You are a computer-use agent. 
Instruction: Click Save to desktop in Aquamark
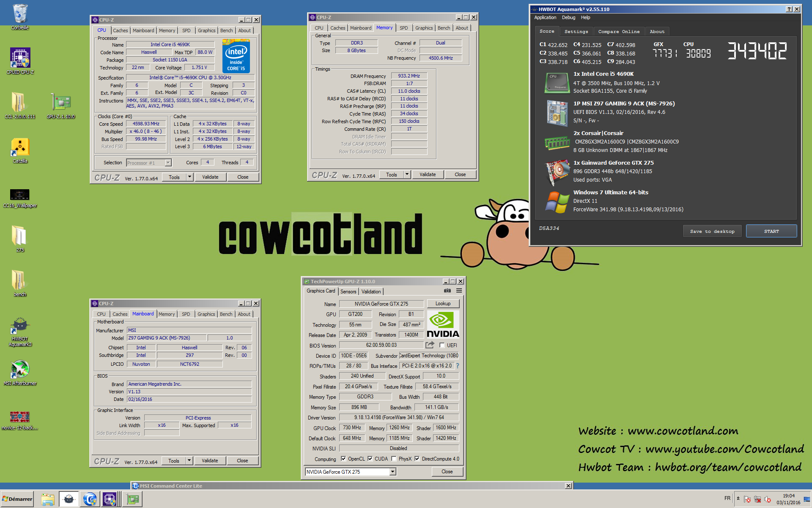pyautogui.click(x=712, y=231)
